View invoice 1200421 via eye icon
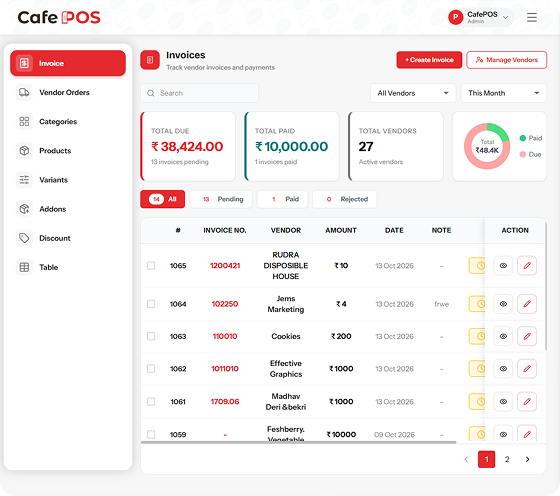560x496 pixels. 503,266
